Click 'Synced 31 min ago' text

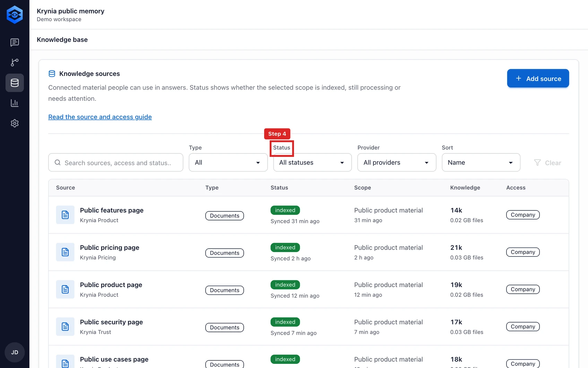(295, 221)
